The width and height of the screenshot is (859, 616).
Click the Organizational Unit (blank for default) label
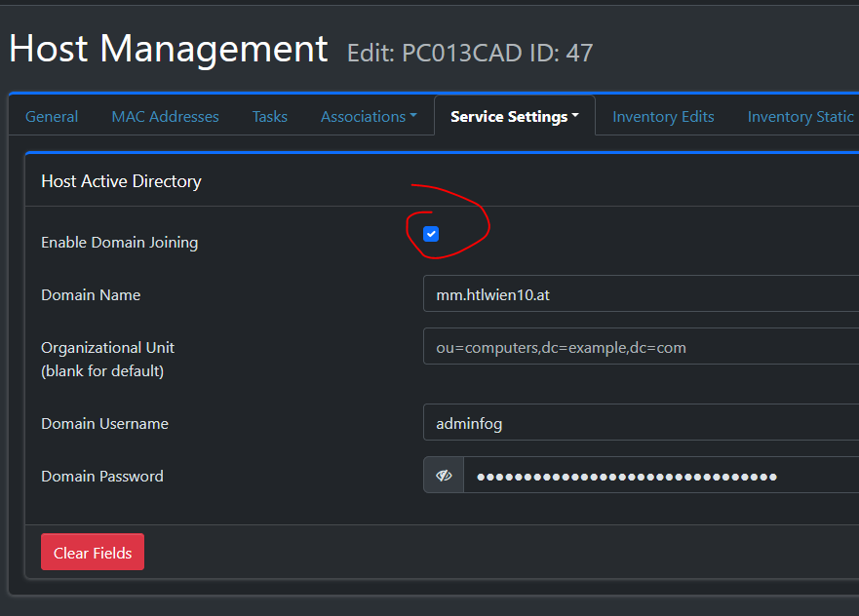(x=108, y=360)
